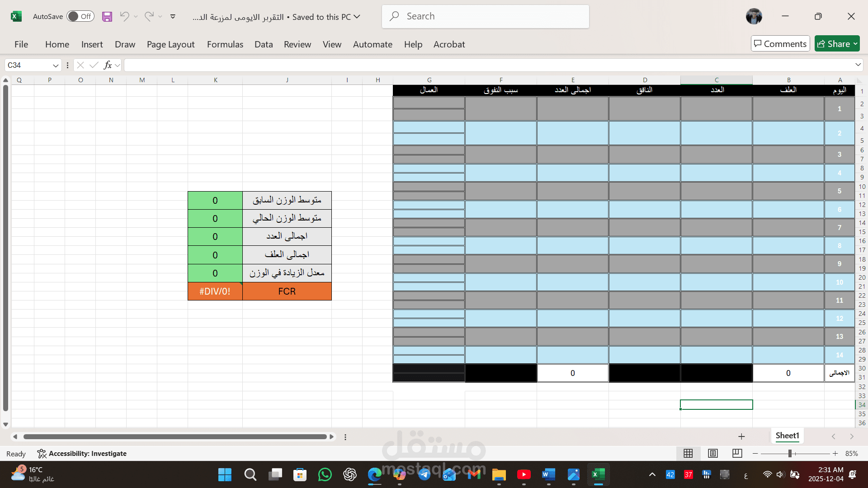Click the vertical scrollbar down arrow
The width and height of the screenshot is (868, 488).
pos(5,424)
